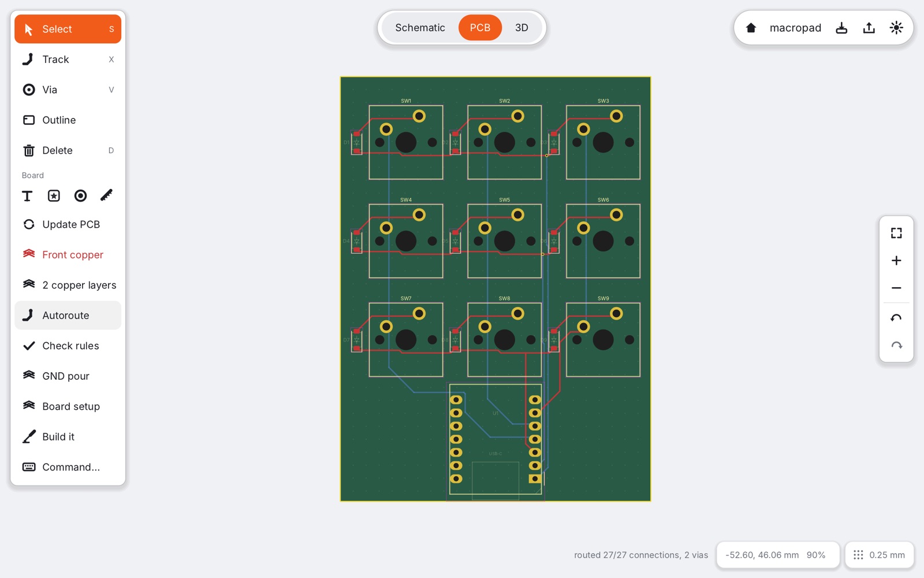Toggle light/dark theme sun icon

(896, 28)
